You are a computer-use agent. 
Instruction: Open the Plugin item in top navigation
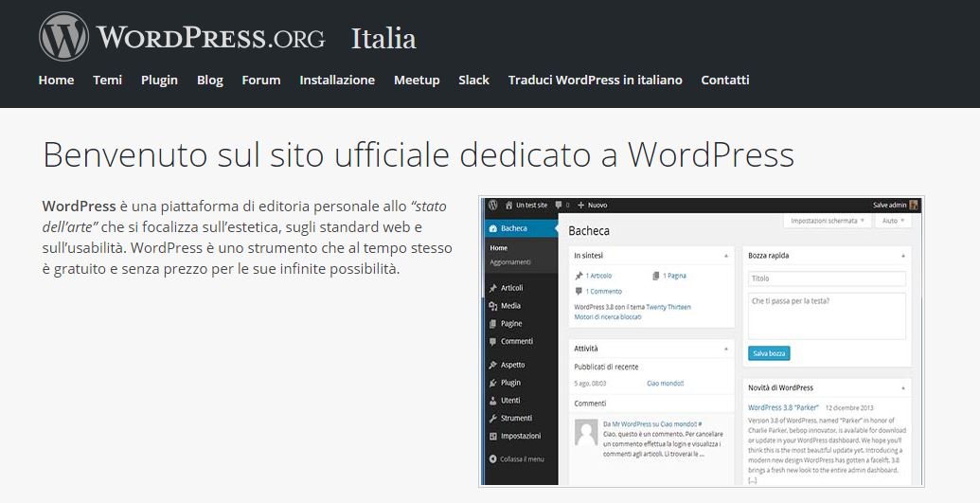159,81
